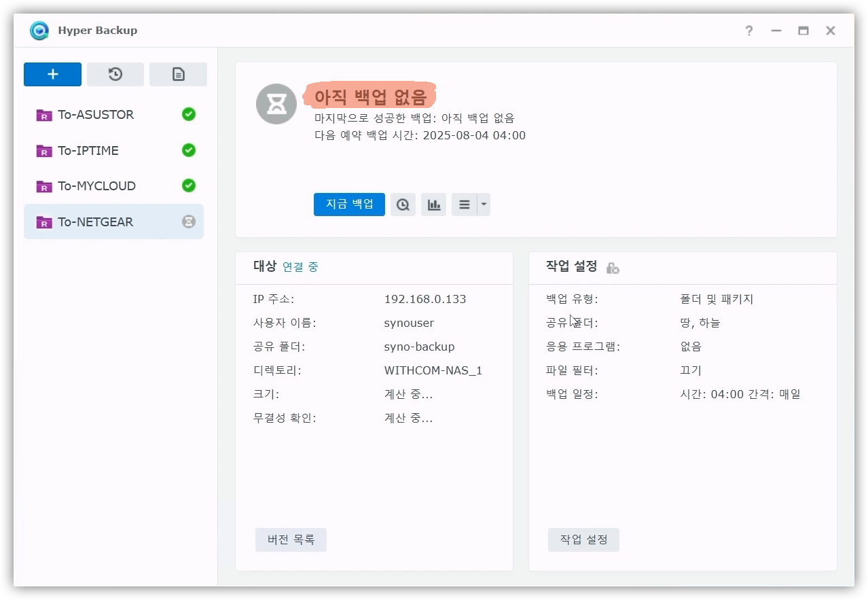This screenshot has width=868, height=600.
Task: Click the hourglass status icon
Action: pyautogui.click(x=276, y=104)
